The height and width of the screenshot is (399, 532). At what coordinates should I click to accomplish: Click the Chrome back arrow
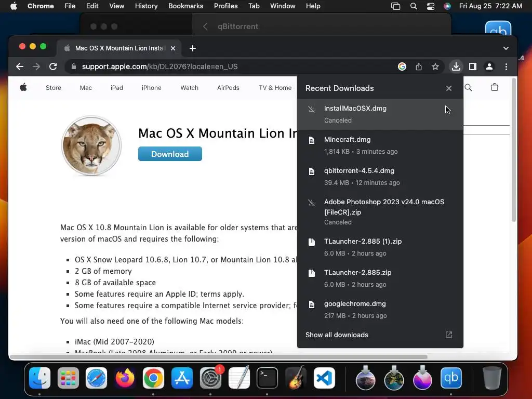(20, 66)
